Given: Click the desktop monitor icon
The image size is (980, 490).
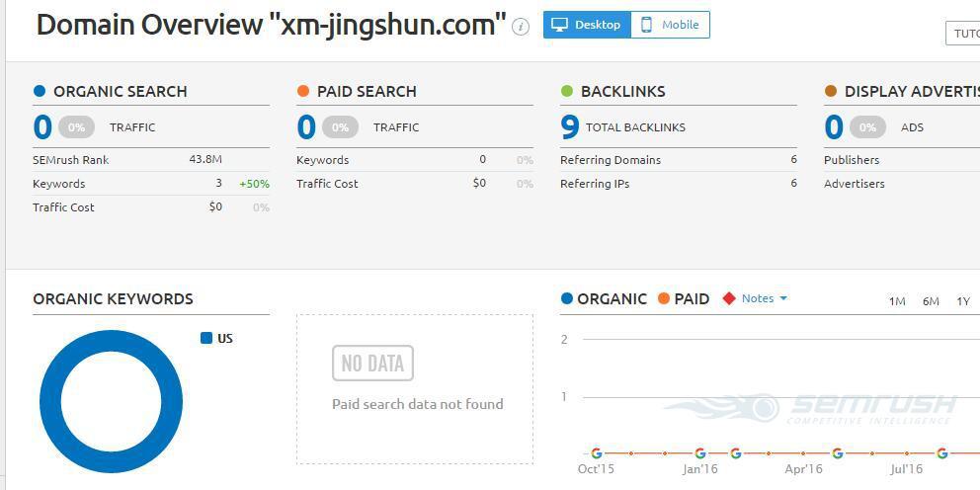Looking at the screenshot, I should click(x=559, y=25).
